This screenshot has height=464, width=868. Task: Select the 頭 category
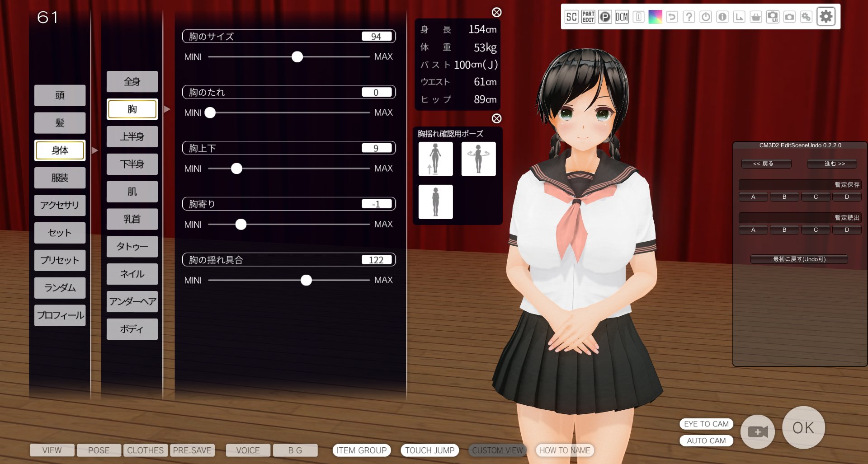(x=60, y=95)
